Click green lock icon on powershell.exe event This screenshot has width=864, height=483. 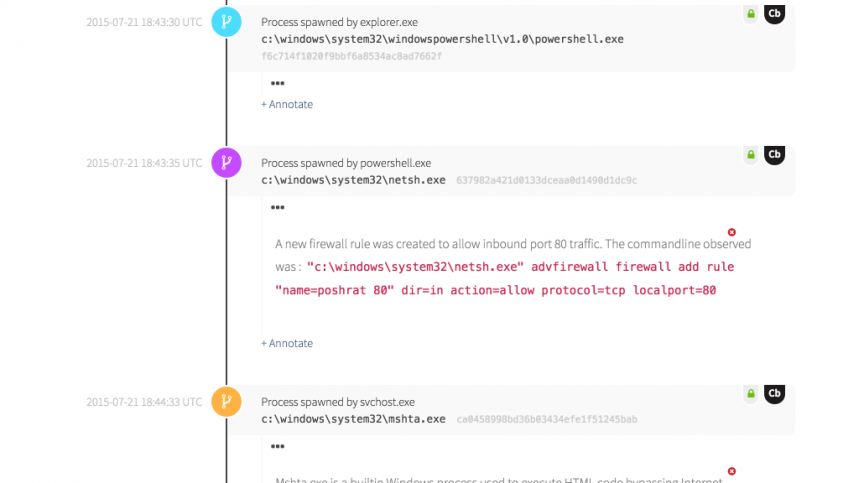click(750, 14)
